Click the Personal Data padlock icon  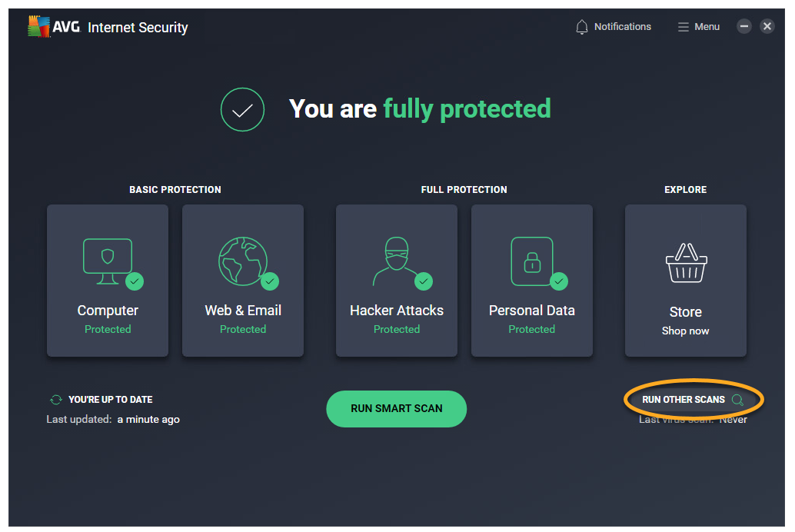(x=531, y=261)
